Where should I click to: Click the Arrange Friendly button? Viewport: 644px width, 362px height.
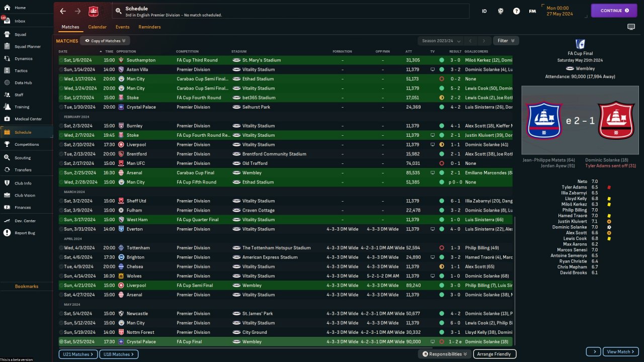pyautogui.click(x=495, y=354)
